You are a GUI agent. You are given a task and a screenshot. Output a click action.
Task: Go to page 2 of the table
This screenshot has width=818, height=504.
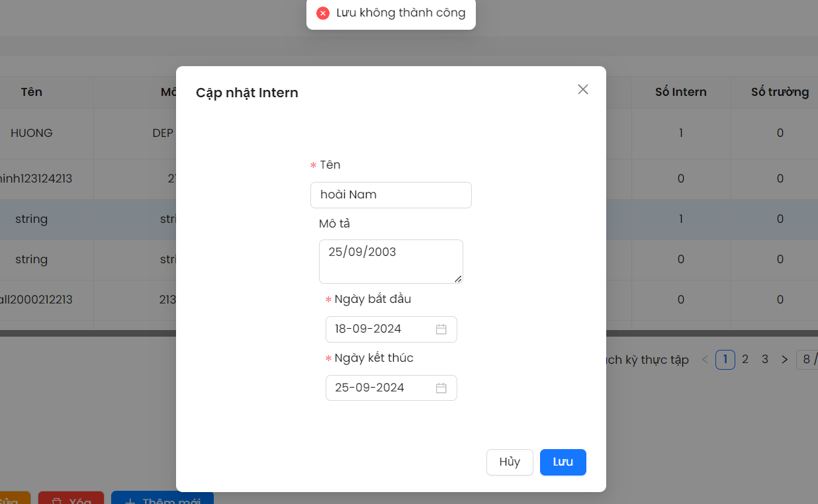745,360
